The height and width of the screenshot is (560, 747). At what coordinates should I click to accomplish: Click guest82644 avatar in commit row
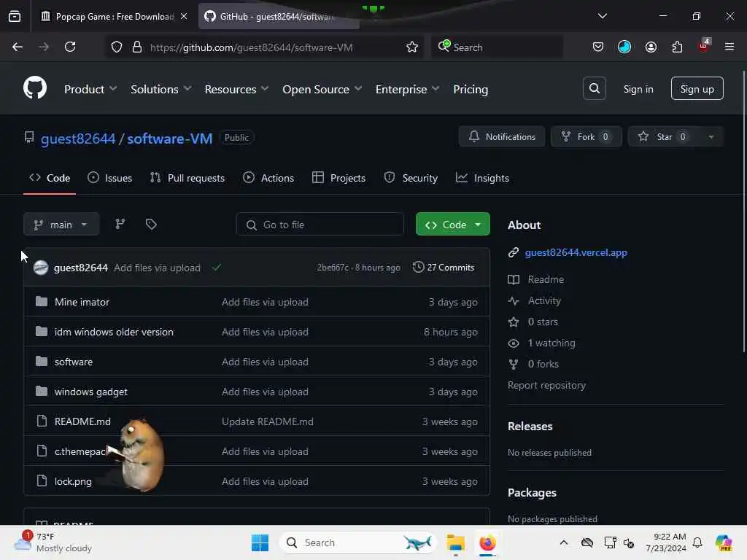coord(41,268)
